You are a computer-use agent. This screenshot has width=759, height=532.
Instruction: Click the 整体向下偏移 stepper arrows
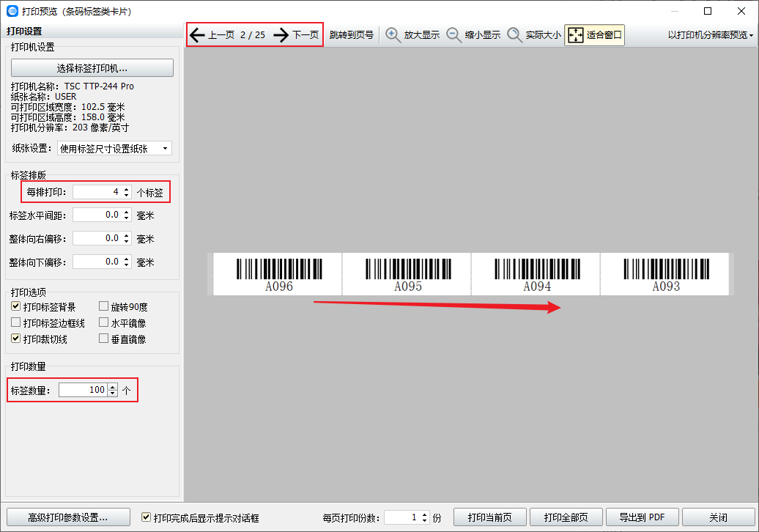(x=126, y=262)
